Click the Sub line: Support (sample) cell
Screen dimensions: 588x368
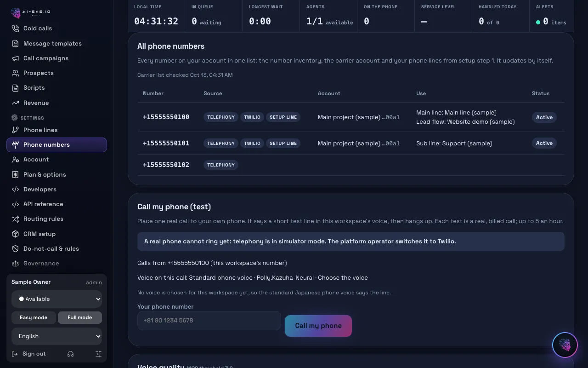[454, 144]
